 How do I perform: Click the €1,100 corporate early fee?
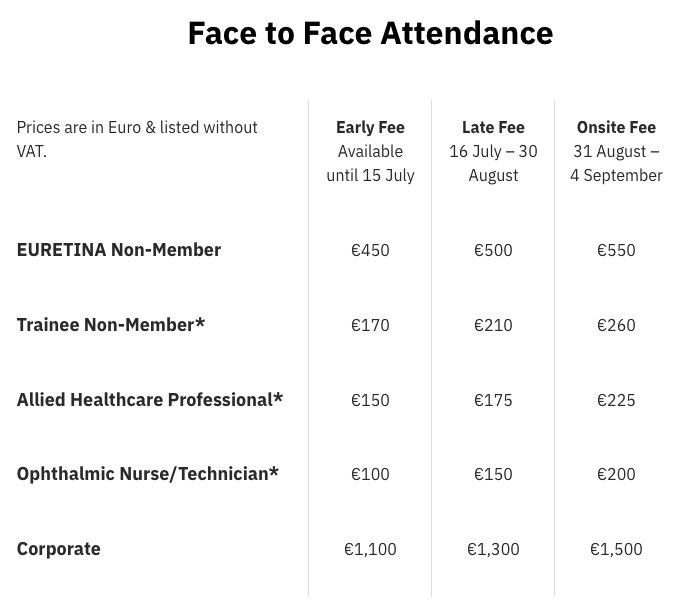pos(370,550)
